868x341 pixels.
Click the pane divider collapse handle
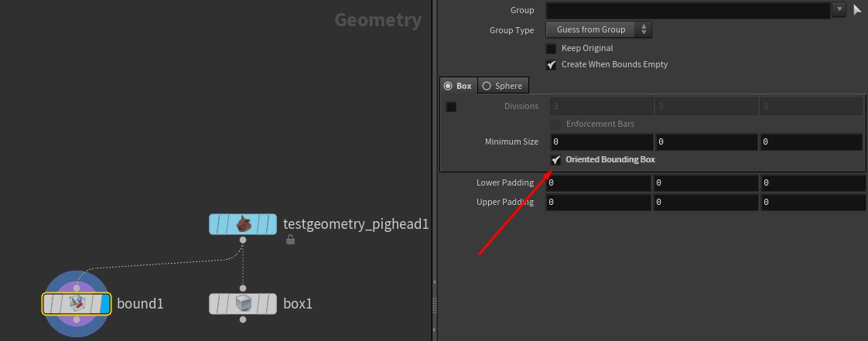point(434,305)
